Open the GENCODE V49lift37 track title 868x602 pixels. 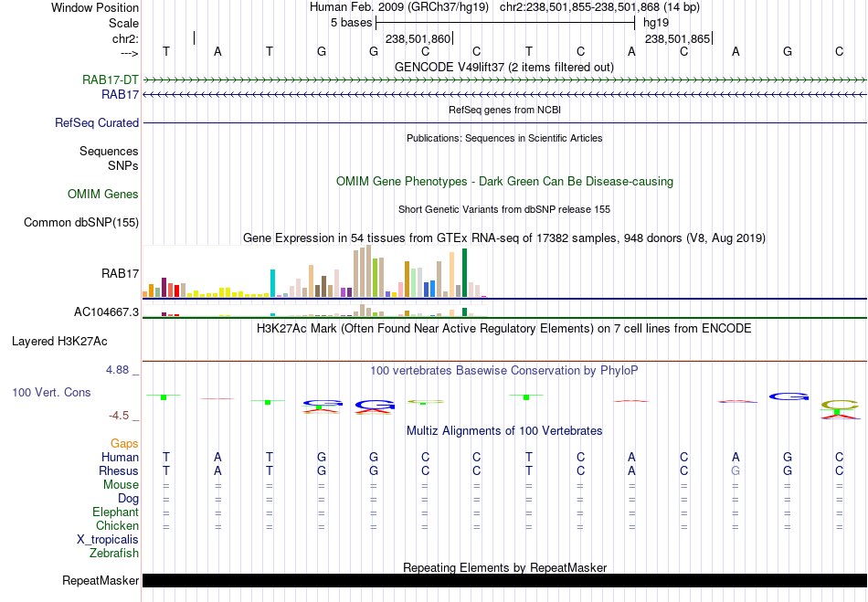pyautogui.click(x=503, y=67)
